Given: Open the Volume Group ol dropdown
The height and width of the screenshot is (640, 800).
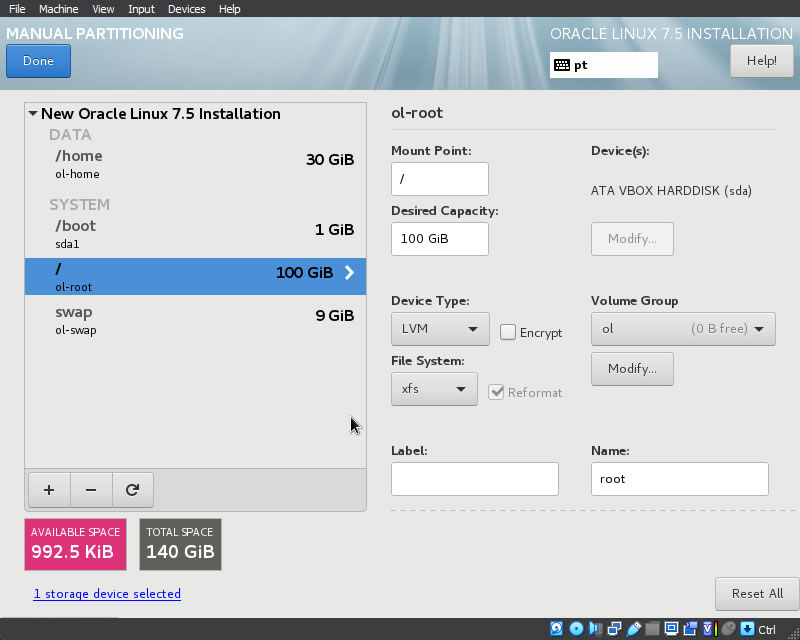Looking at the screenshot, I should 683,329.
